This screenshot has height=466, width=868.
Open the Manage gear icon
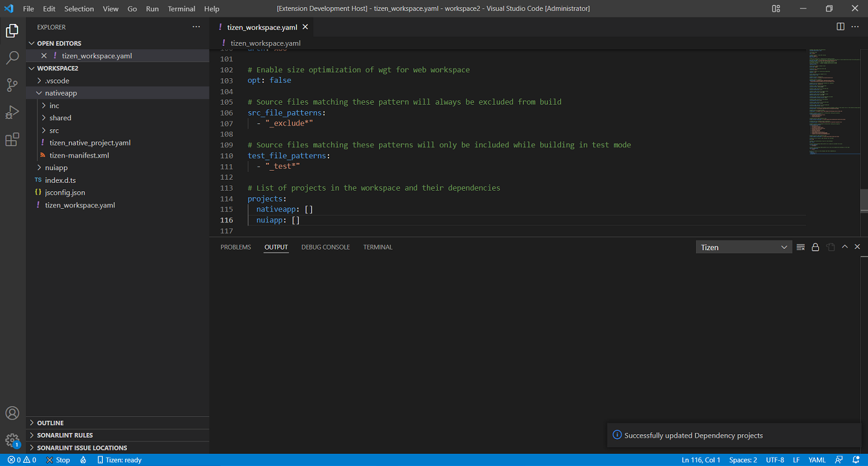tap(13, 439)
